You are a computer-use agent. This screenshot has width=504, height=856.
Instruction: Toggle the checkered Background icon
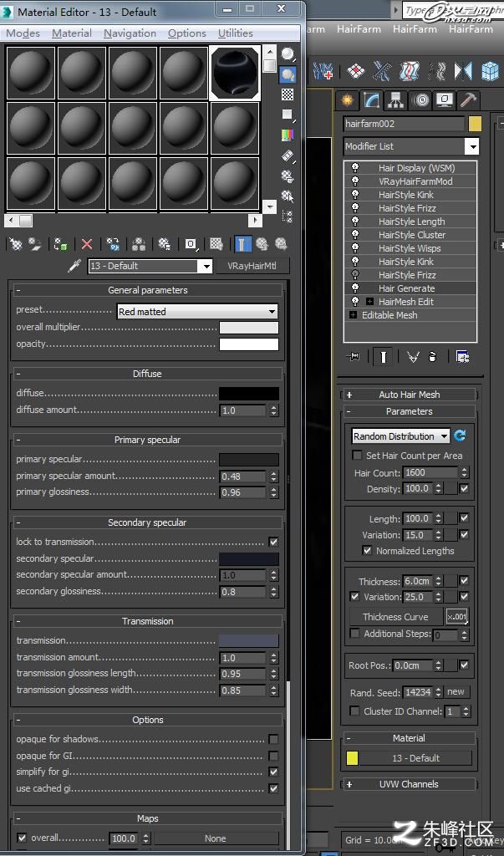(x=288, y=94)
